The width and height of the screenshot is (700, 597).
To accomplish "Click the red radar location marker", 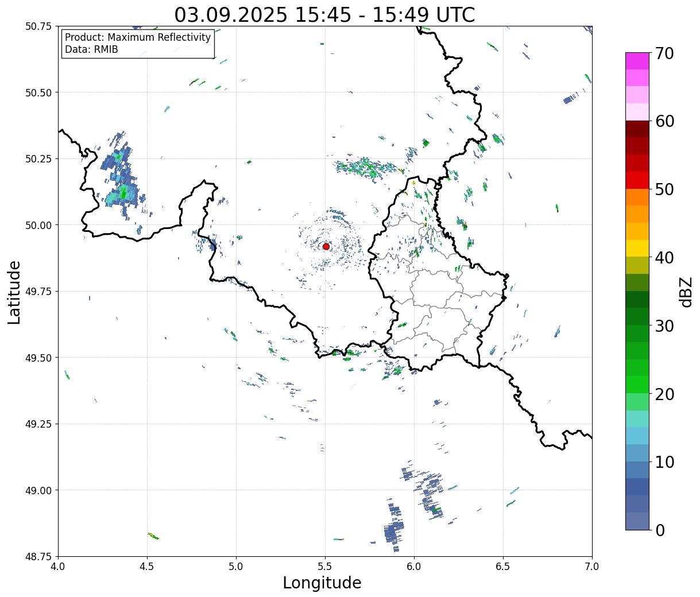I will tap(326, 246).
